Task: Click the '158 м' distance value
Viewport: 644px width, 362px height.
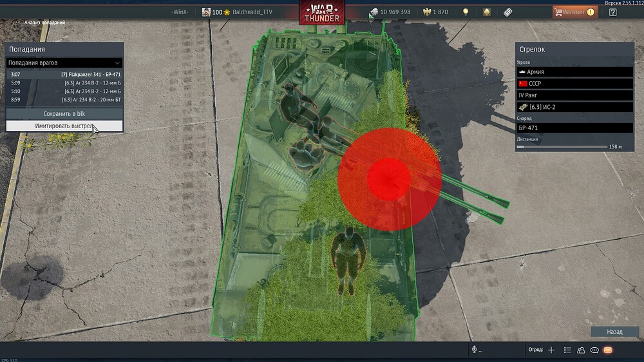Action: (x=615, y=147)
